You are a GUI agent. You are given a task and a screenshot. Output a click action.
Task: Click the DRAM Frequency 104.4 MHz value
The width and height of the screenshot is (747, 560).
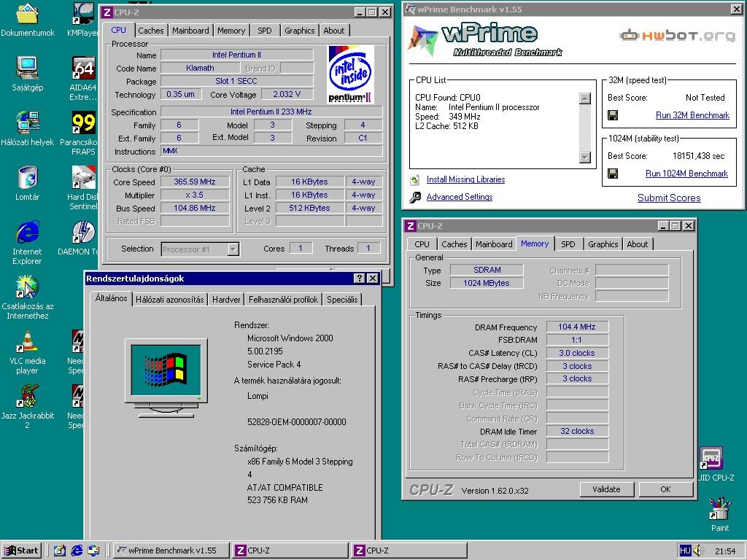coord(577,327)
